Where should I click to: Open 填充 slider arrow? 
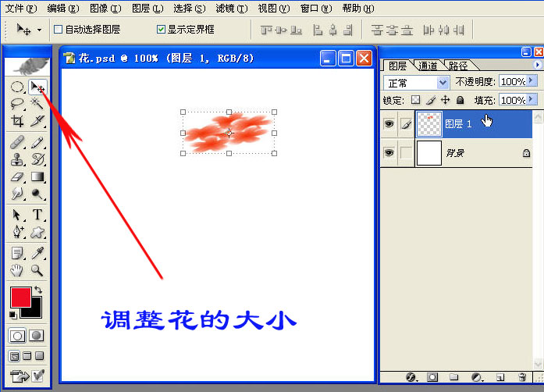531,100
